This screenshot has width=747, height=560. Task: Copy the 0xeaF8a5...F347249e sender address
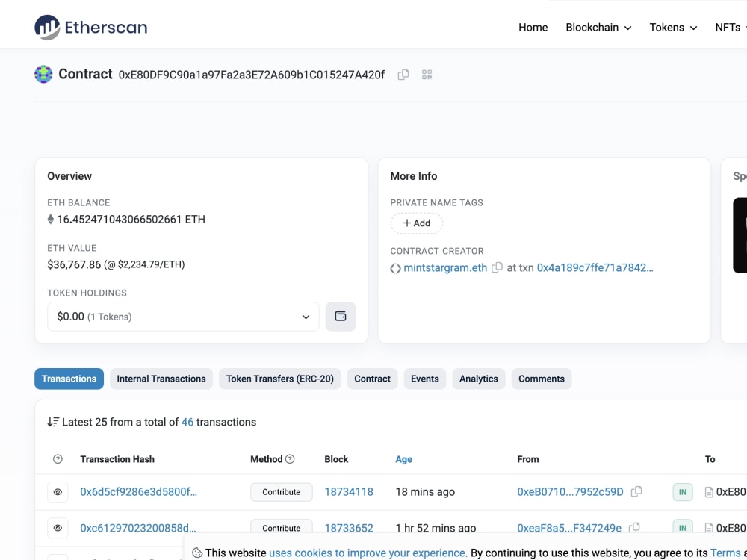click(x=634, y=528)
